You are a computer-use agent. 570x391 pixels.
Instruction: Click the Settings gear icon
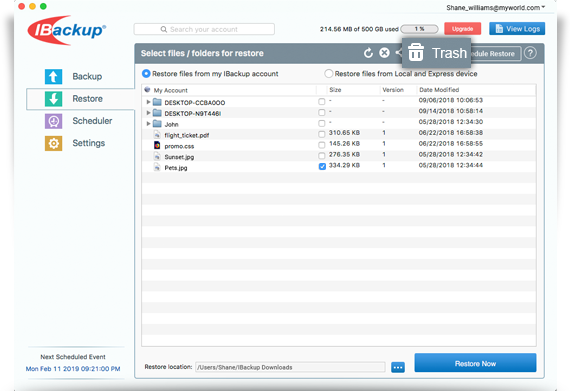53,143
